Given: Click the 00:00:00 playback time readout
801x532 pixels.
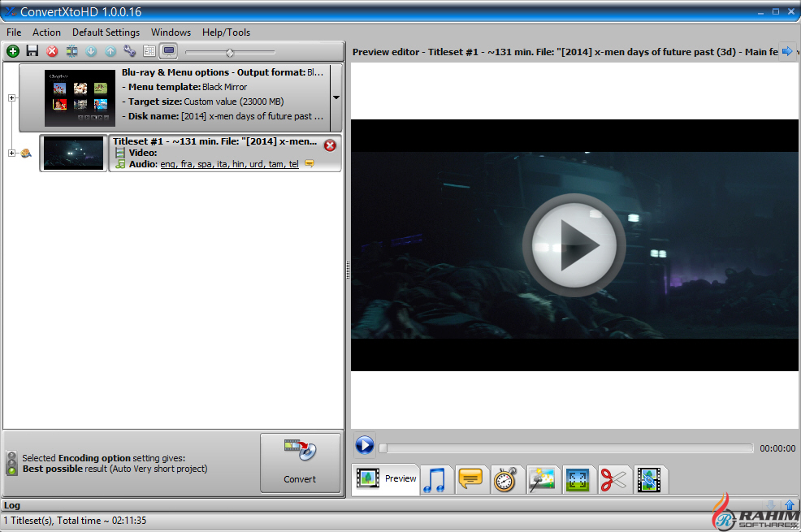Looking at the screenshot, I should 777,448.
